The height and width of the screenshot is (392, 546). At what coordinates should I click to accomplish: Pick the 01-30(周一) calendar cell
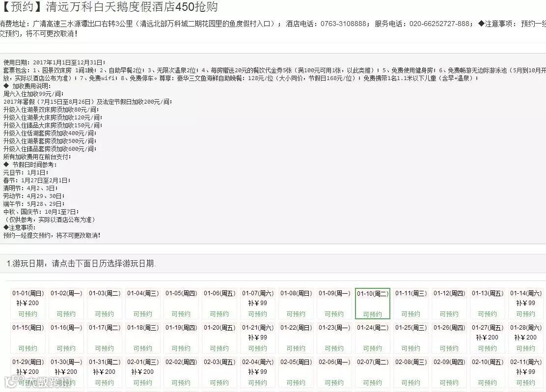[66, 372]
